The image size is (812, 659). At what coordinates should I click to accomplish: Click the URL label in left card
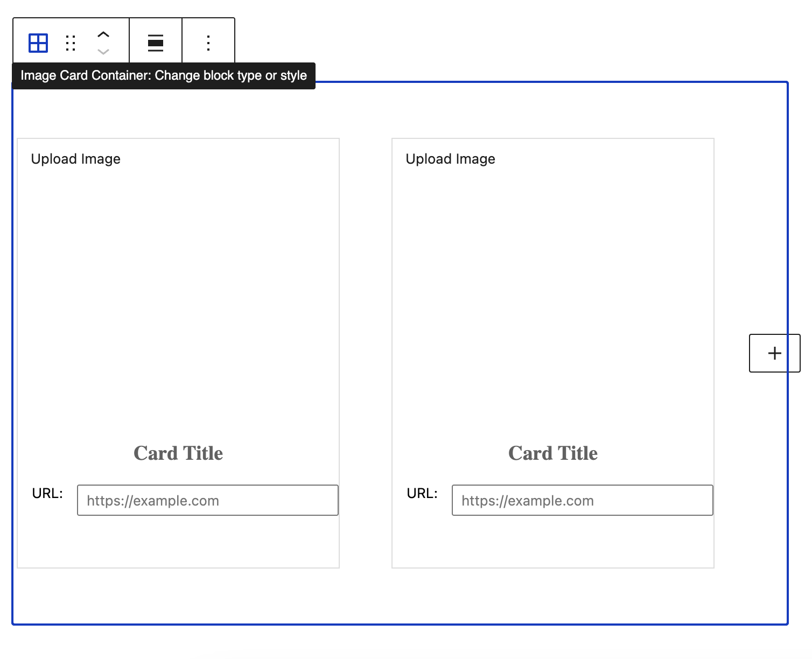[x=47, y=493]
